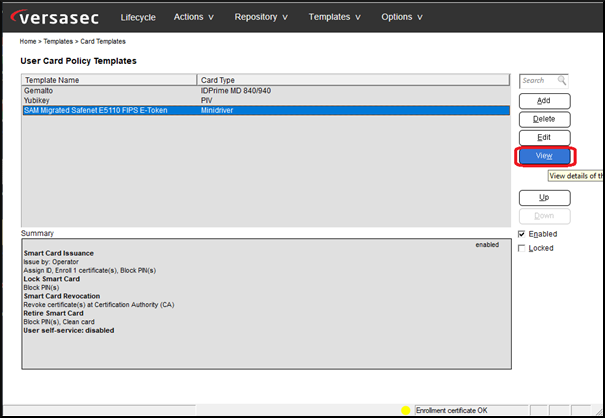The image size is (605, 418).
Task: Expand the Options dropdown menu
Action: pos(402,17)
